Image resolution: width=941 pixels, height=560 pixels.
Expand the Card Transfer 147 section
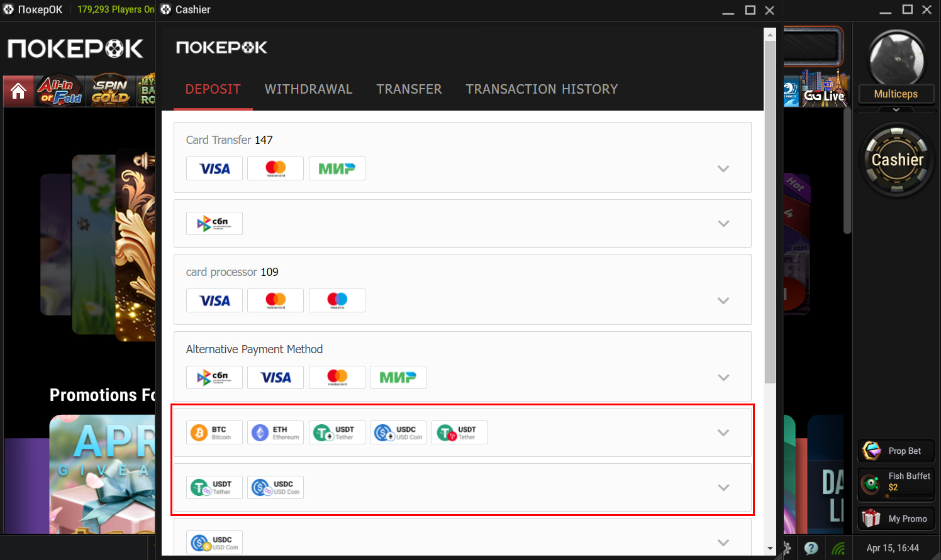[x=723, y=169]
